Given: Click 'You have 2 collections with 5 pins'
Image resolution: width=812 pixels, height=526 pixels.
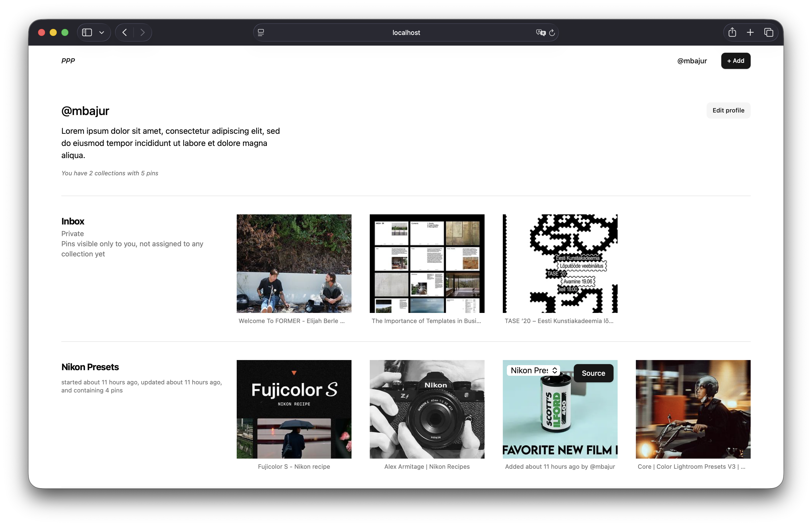Looking at the screenshot, I should pos(110,173).
